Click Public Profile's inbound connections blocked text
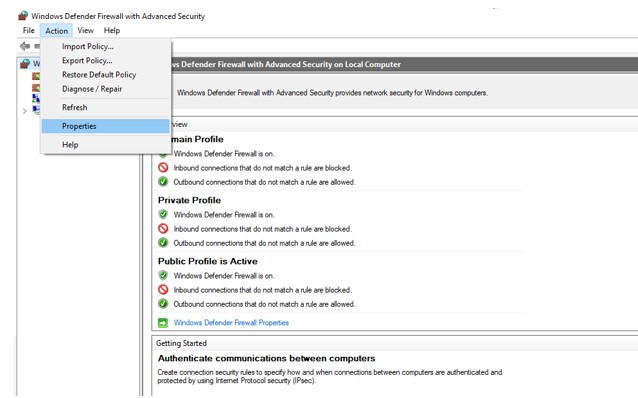The image size is (638, 398). (263, 290)
